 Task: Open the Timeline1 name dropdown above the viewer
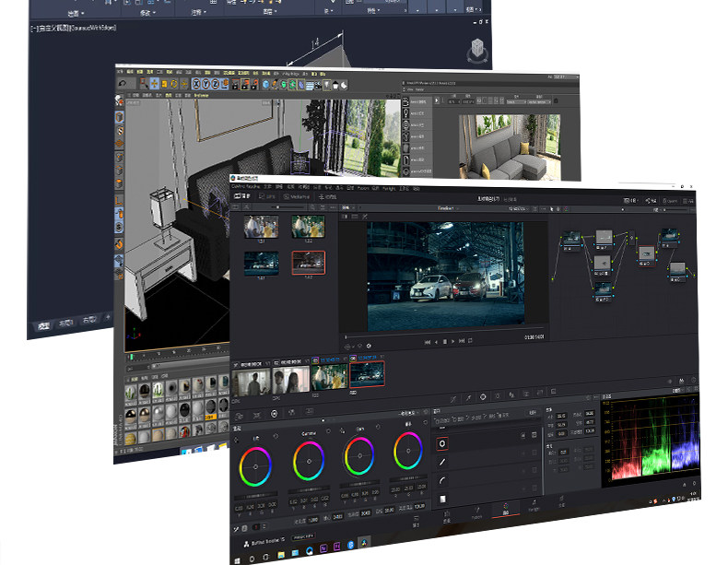(x=447, y=208)
